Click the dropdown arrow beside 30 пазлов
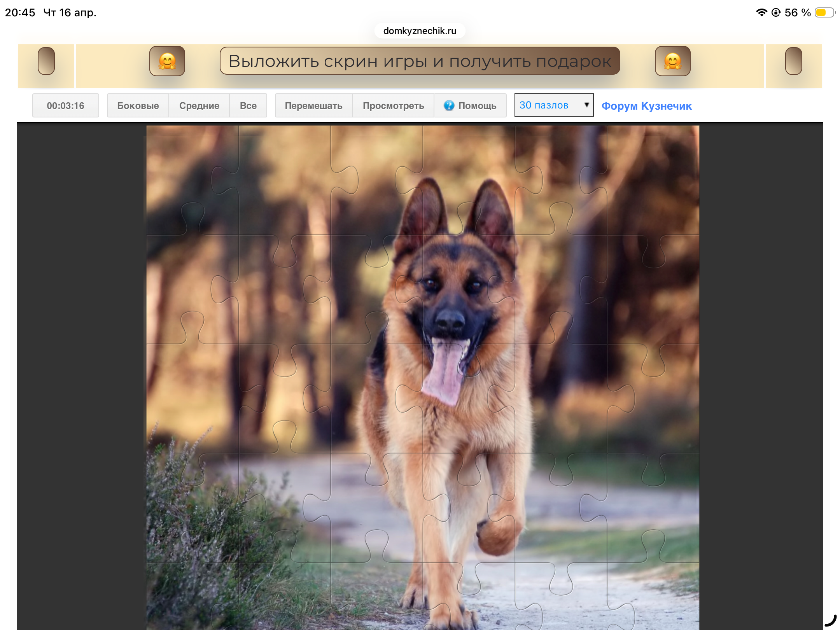The image size is (840, 630). pos(586,105)
